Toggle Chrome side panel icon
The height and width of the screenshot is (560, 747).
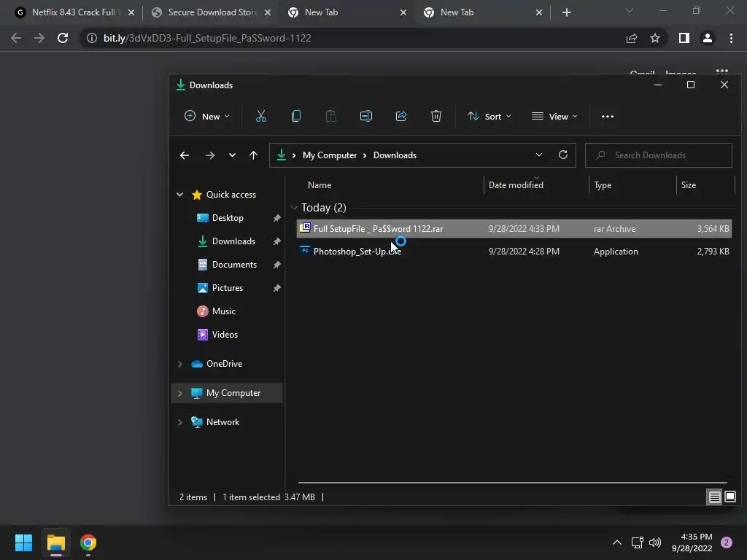point(684,38)
